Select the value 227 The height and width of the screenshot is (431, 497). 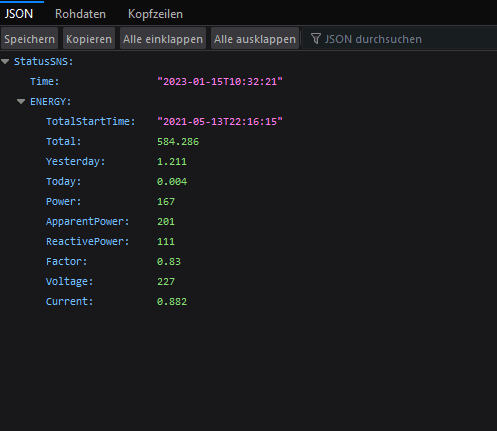pos(166,282)
